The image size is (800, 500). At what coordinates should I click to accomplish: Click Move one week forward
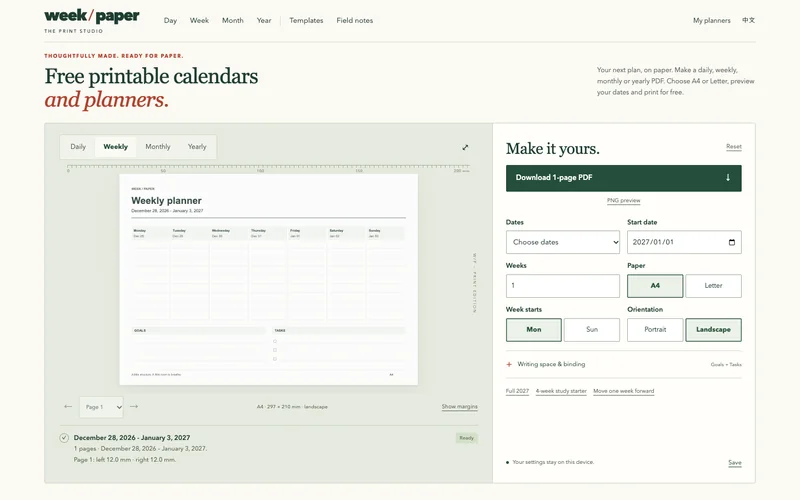click(x=623, y=391)
